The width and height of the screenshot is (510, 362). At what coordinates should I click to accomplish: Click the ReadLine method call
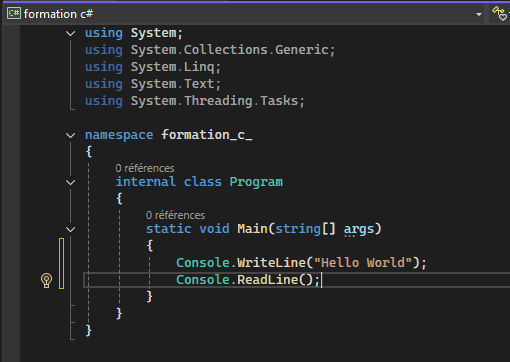click(x=267, y=280)
